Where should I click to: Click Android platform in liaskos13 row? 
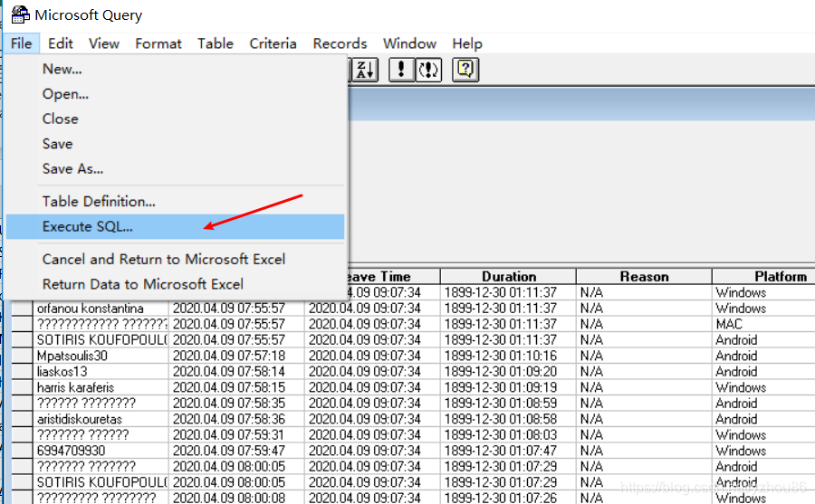pyautogui.click(x=764, y=372)
